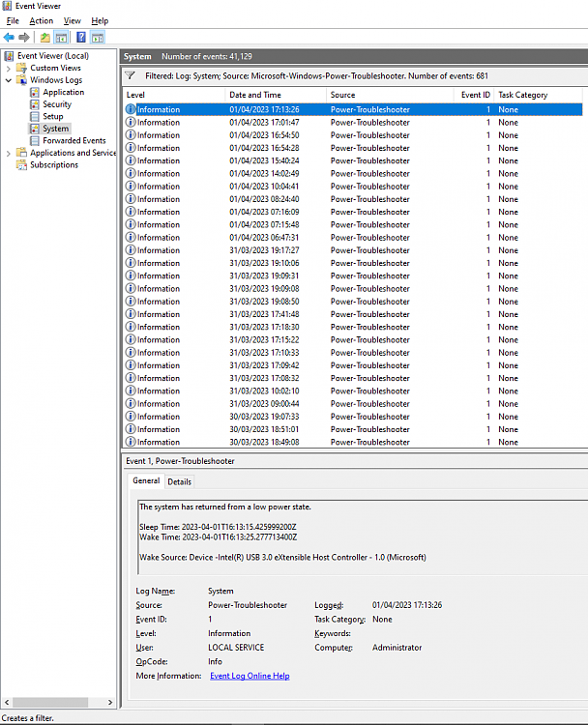Click the blue Help toolbar icon
The width and height of the screenshot is (588, 725).
click(x=81, y=38)
